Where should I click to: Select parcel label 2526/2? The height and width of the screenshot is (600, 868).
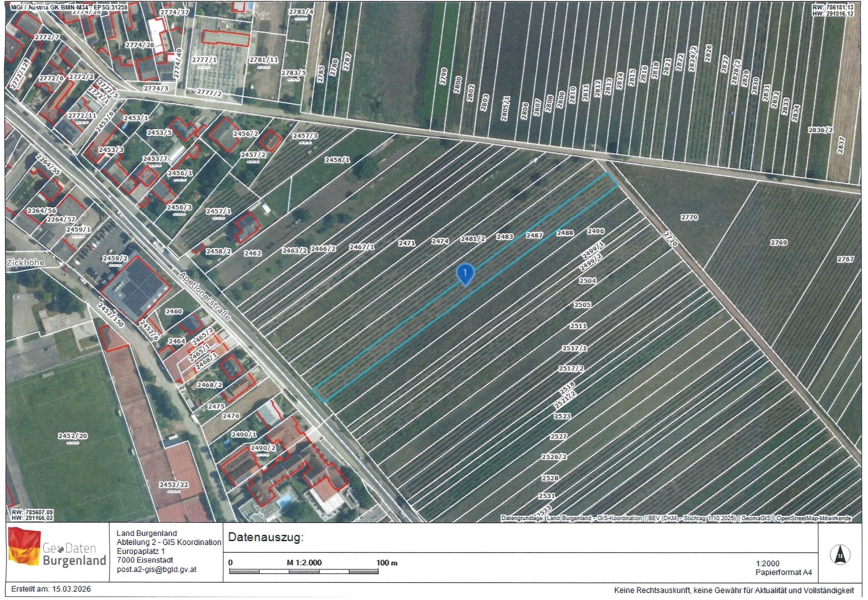(554, 457)
